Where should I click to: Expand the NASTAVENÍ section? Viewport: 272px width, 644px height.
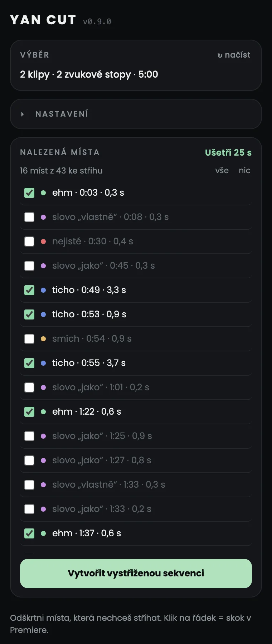[136, 114]
